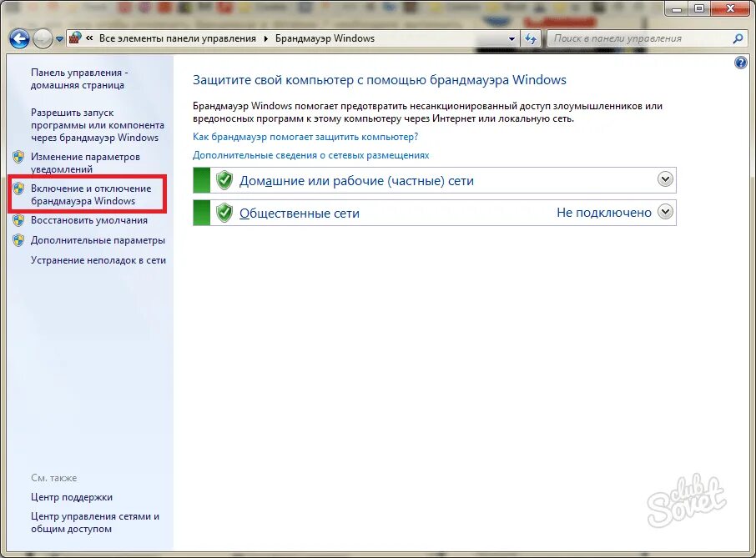756x558 pixels.
Task: Open 'Центр управления сетями и общим доступом'
Action: pos(94,522)
